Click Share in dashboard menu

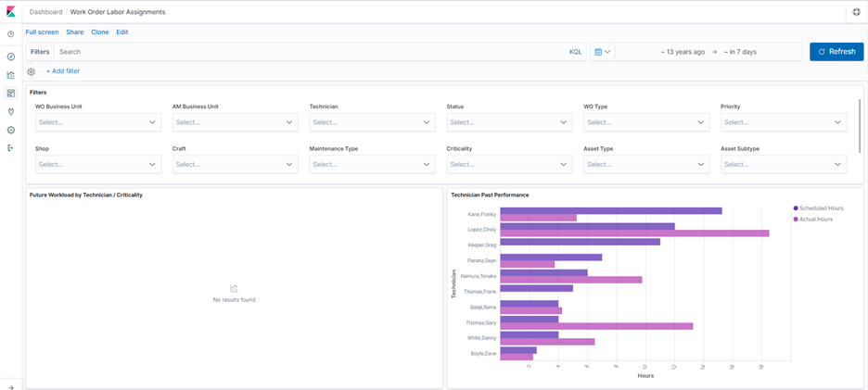point(75,32)
